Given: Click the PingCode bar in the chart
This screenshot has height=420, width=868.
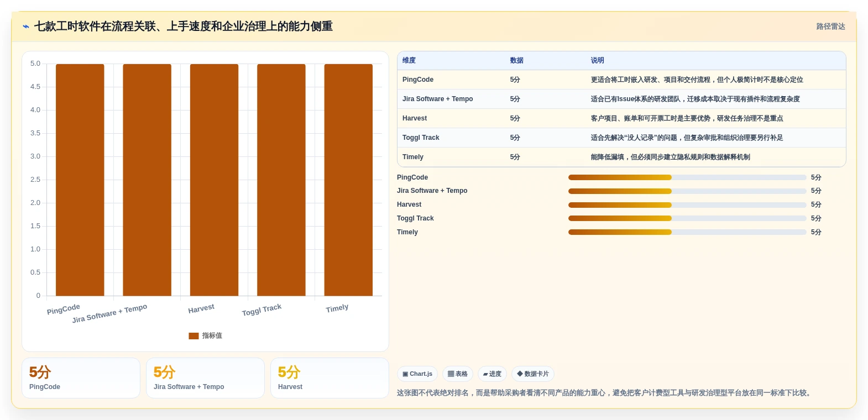Looking at the screenshot, I should point(80,180).
